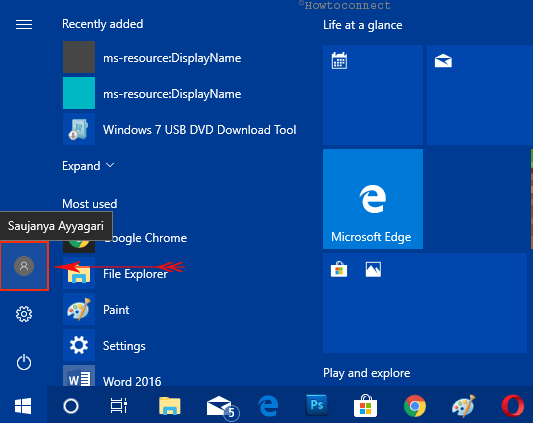The height and width of the screenshot is (423, 533).
Task: Open Microsoft Store on taskbar
Action: tap(365, 406)
